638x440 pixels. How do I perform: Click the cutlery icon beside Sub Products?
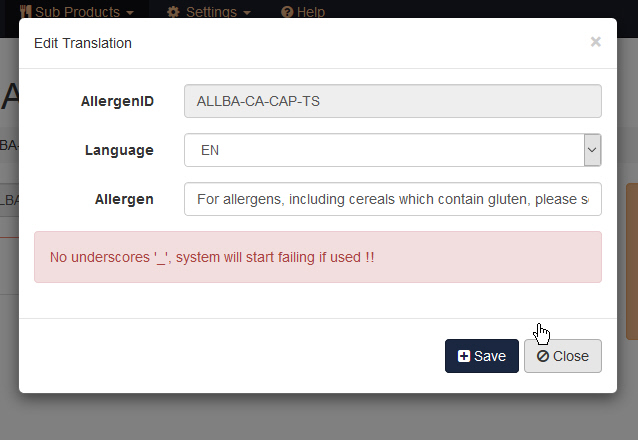click(x=26, y=12)
